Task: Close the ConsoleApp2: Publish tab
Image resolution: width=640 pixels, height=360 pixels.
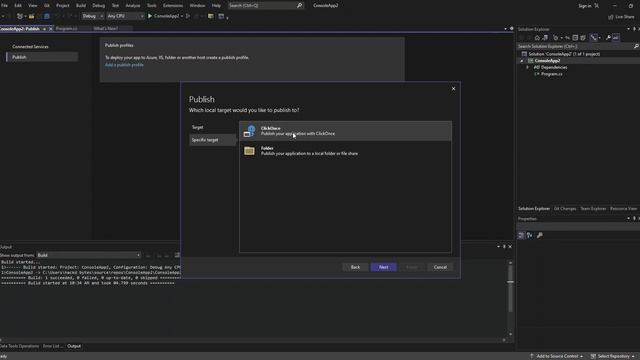Action: tap(51, 29)
